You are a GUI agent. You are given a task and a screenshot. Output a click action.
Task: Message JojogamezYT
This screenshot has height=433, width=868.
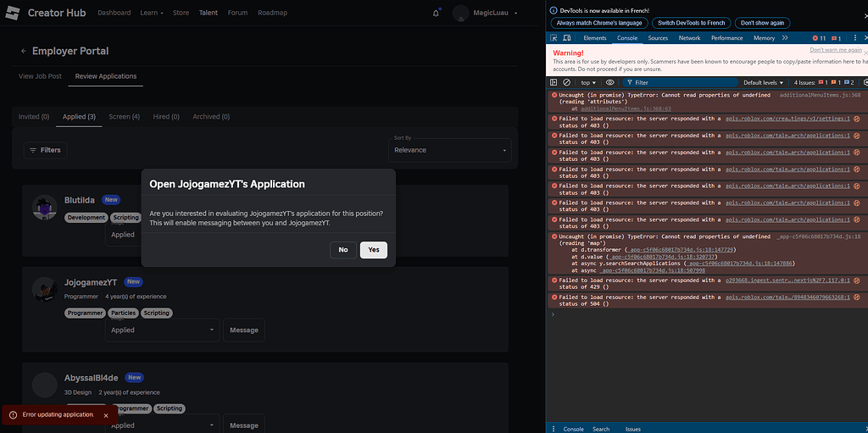[x=244, y=330]
